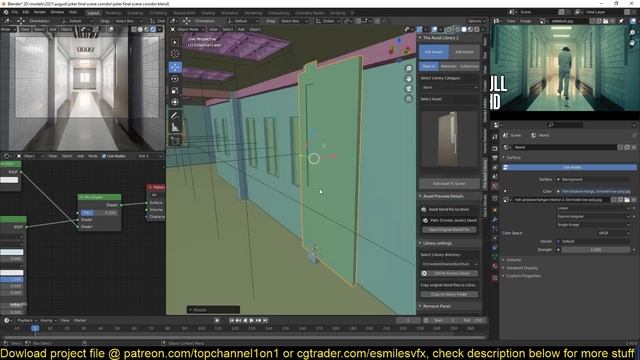Toggle the Use Nodes checkbox in shader editor
This screenshot has height=360, width=640.
click(104, 156)
